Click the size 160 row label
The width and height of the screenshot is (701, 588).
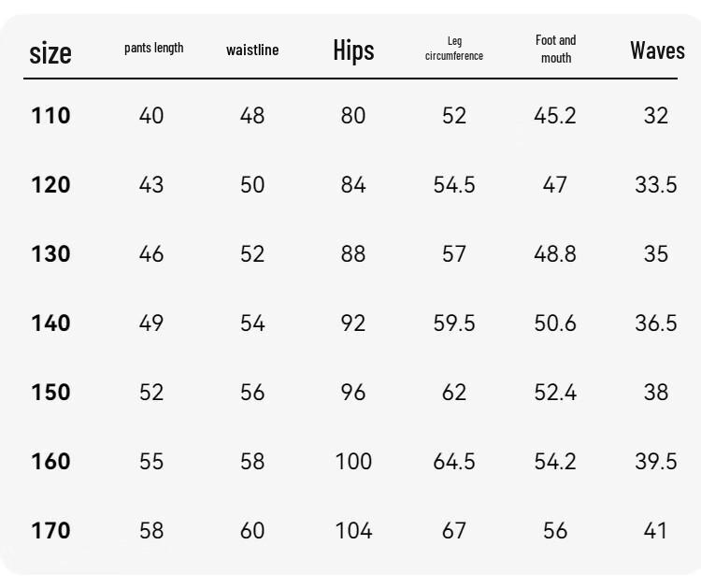[50, 462]
